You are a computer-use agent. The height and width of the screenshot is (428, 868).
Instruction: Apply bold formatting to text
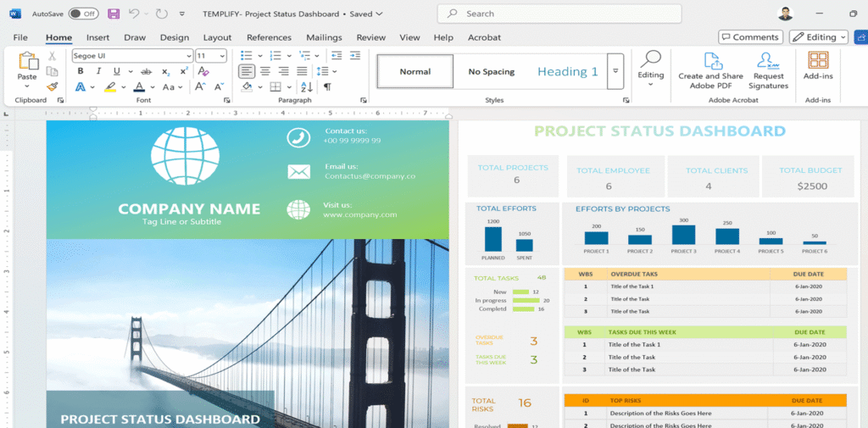[81, 71]
